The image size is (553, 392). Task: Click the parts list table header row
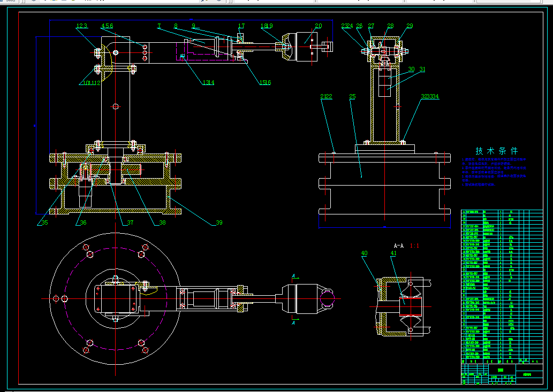(x=502, y=362)
